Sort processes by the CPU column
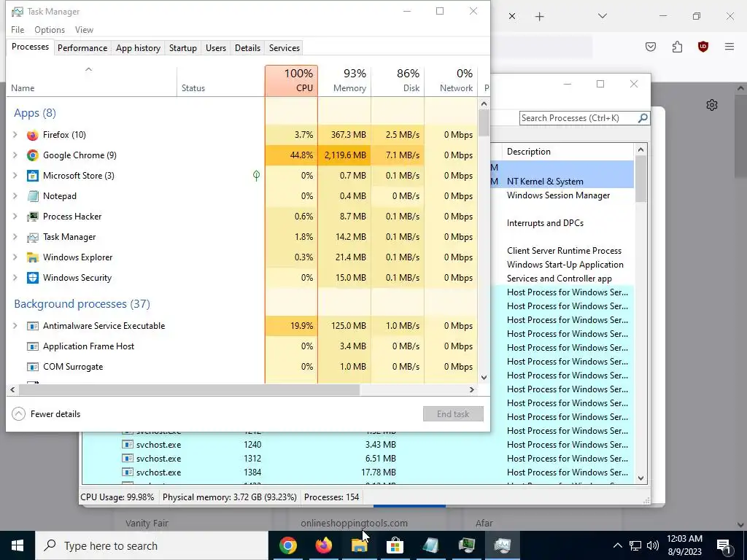Viewport: 747px width, 560px height. [292, 81]
